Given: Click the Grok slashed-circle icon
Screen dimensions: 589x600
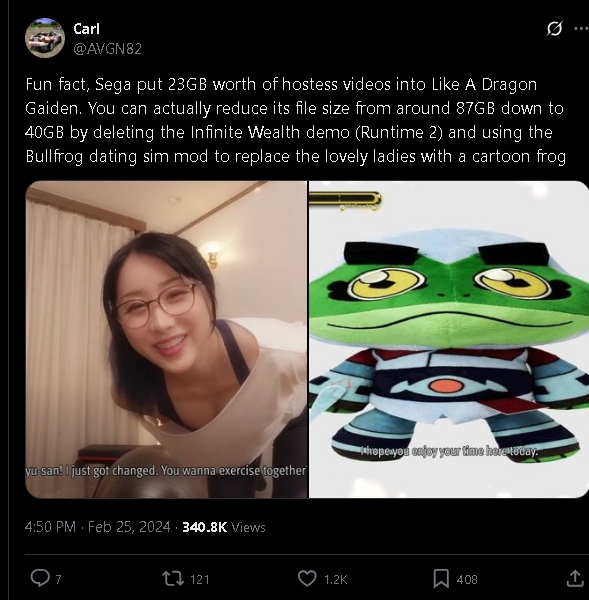Looking at the screenshot, I should click(554, 29).
